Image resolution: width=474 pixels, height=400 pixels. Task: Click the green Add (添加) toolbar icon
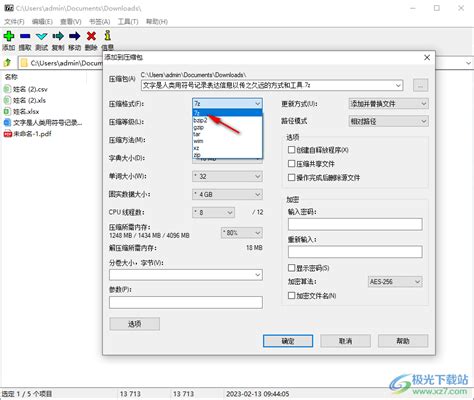[x=9, y=36]
